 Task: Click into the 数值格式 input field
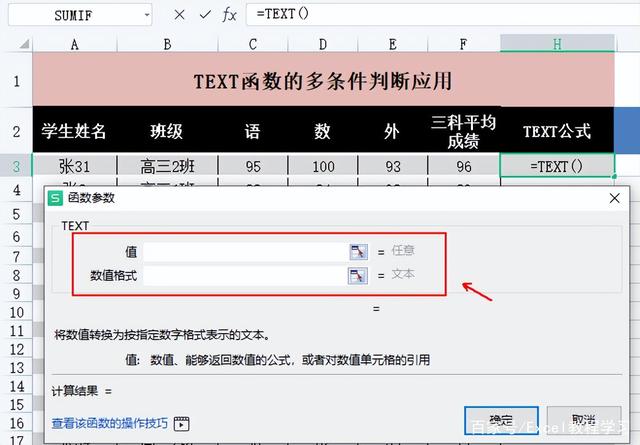click(x=245, y=276)
